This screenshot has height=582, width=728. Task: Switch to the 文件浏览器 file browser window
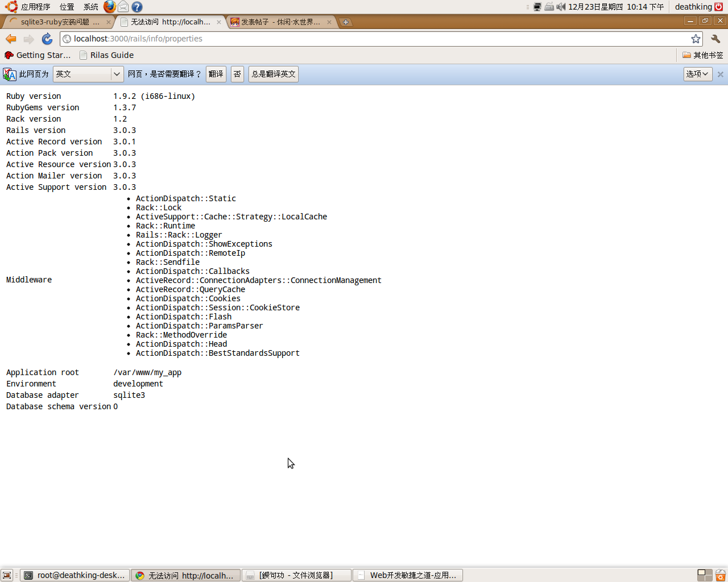(296, 575)
